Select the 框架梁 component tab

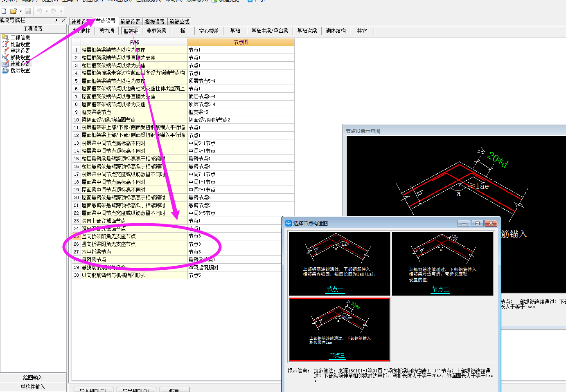[131, 31]
